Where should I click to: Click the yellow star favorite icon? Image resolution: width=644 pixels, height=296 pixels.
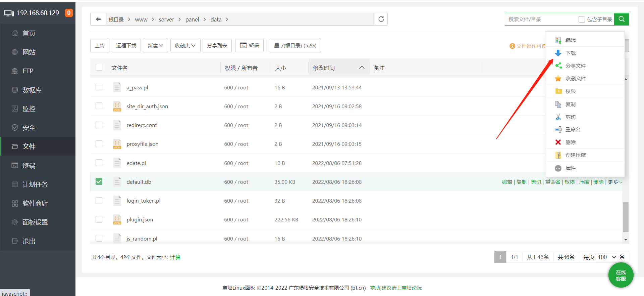click(558, 78)
